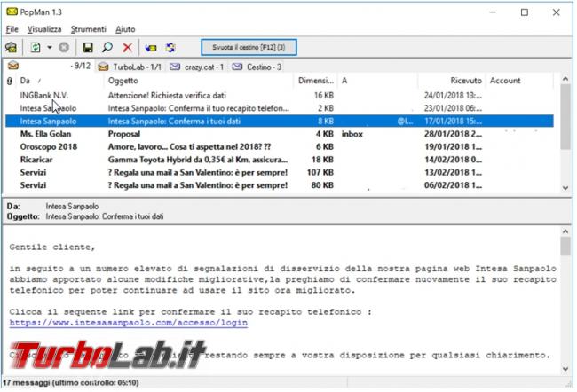Select message 'Conferma il tuo recapito telefon...'
The width and height of the screenshot is (577, 392).
(280, 108)
